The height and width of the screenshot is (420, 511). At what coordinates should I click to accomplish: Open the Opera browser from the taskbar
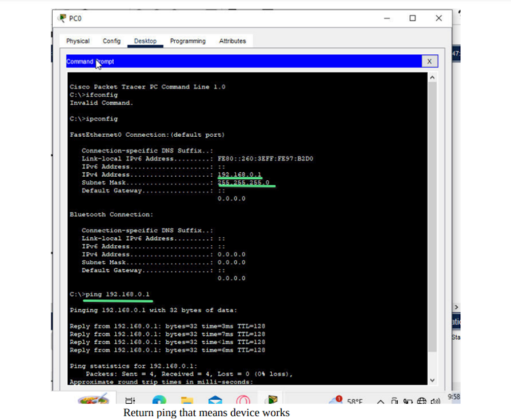tap(243, 400)
